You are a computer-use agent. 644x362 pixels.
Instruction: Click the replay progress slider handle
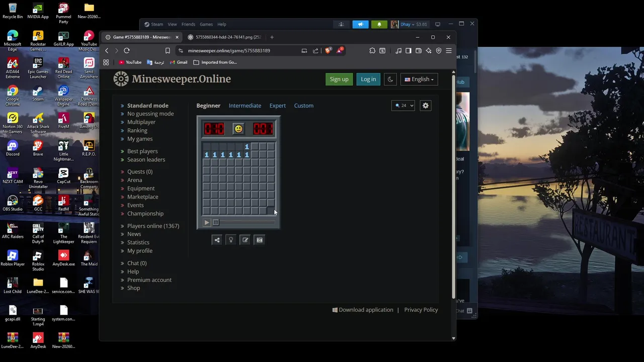(216, 223)
